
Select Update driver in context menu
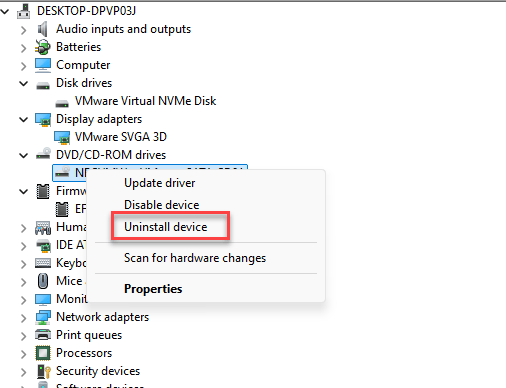[160, 183]
